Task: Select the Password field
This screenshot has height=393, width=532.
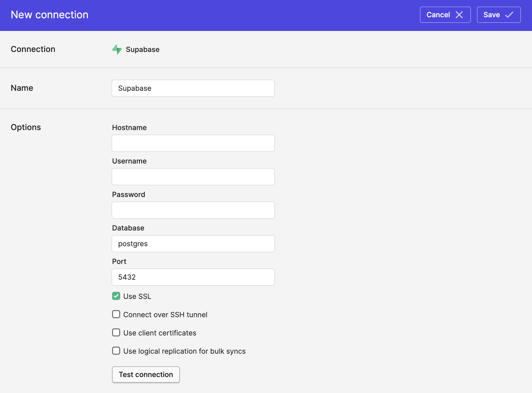Action: pos(193,210)
